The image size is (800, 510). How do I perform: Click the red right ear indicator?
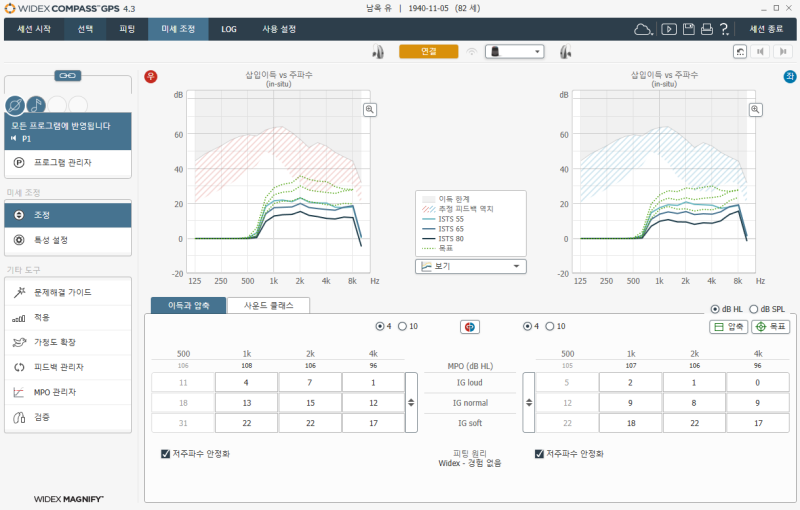point(151,76)
